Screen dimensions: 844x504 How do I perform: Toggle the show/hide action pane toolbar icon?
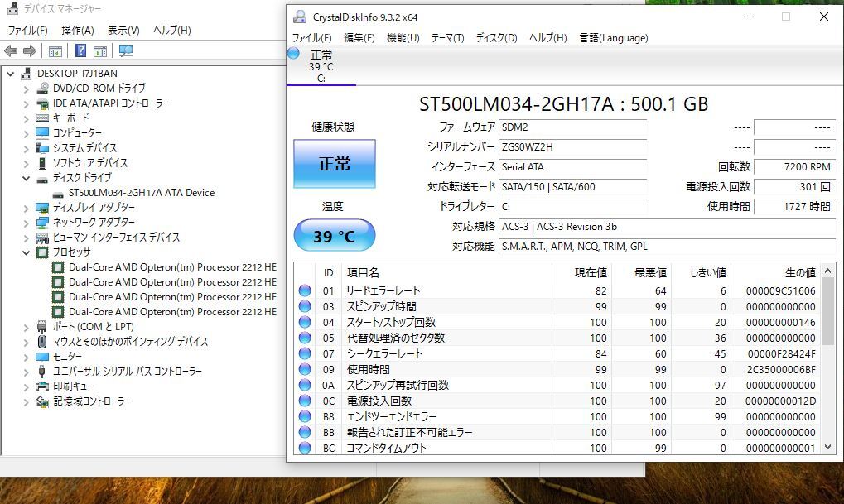coord(99,51)
